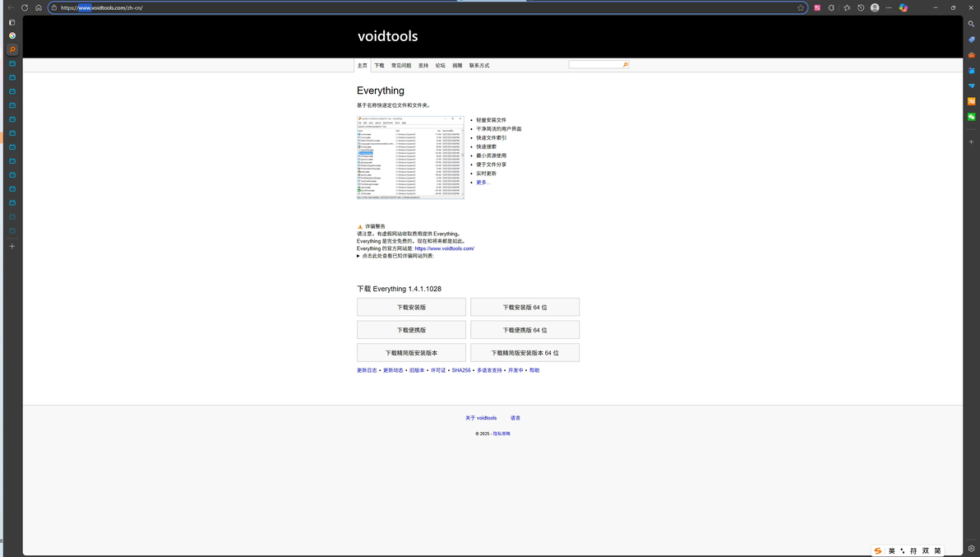The height and width of the screenshot is (557, 980).
Task: Click the 快速文件索引 feature text
Action: tap(492, 138)
